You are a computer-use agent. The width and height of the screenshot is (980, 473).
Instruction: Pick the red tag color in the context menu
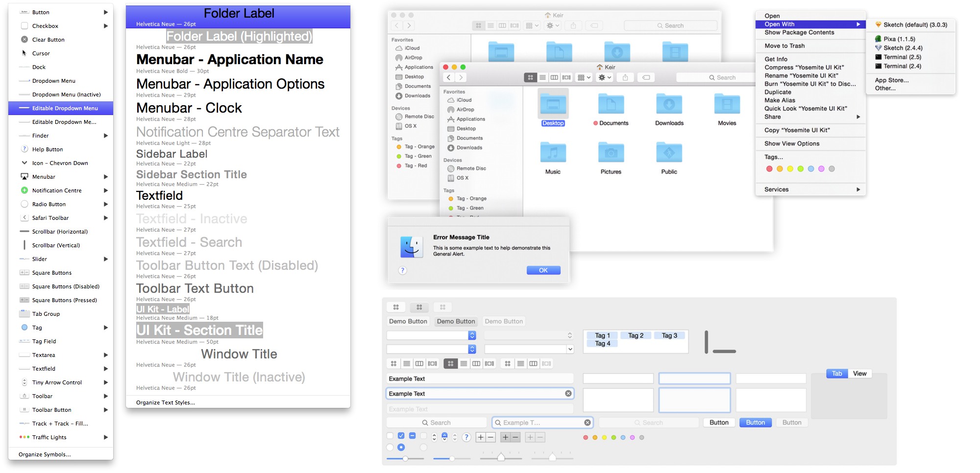coord(769,169)
